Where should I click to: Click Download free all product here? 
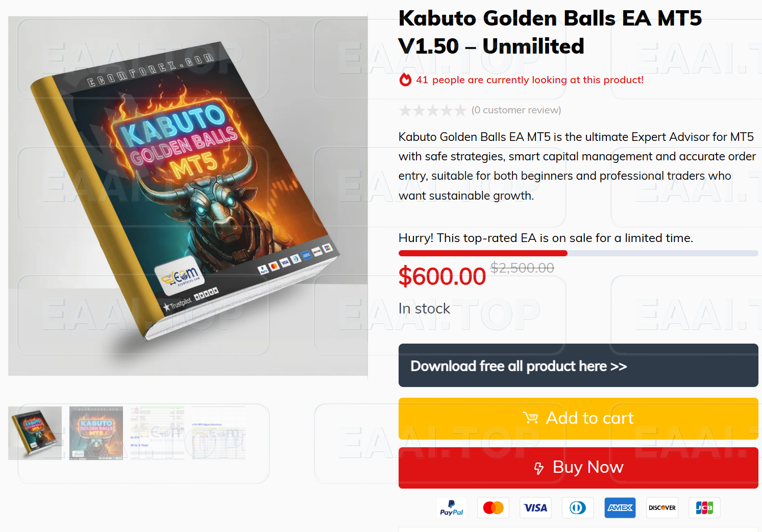578,366
